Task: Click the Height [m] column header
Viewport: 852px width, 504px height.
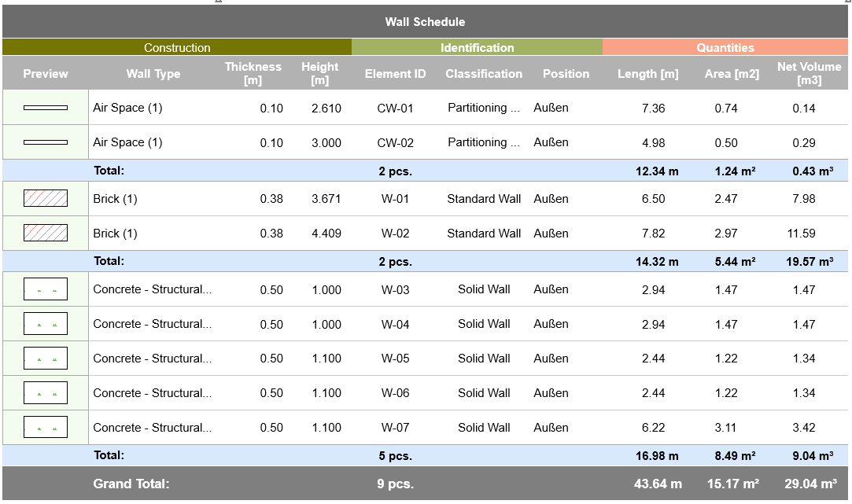Action: pyautogui.click(x=319, y=73)
